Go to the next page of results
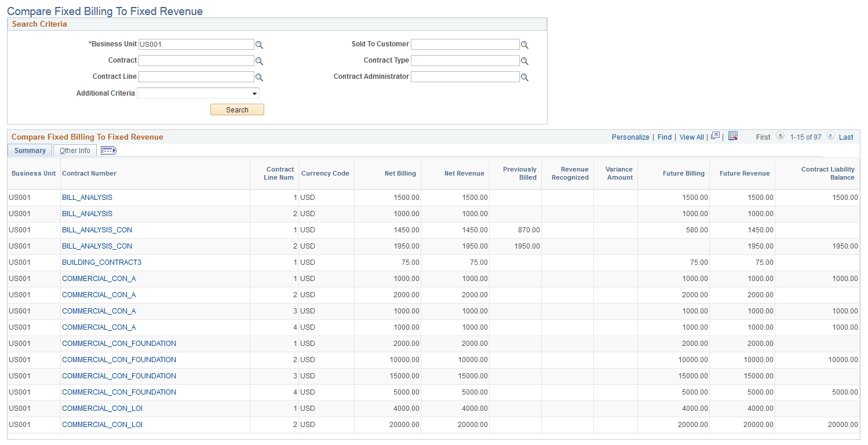Viewport: 868px width, 445px height. pyautogui.click(x=830, y=136)
